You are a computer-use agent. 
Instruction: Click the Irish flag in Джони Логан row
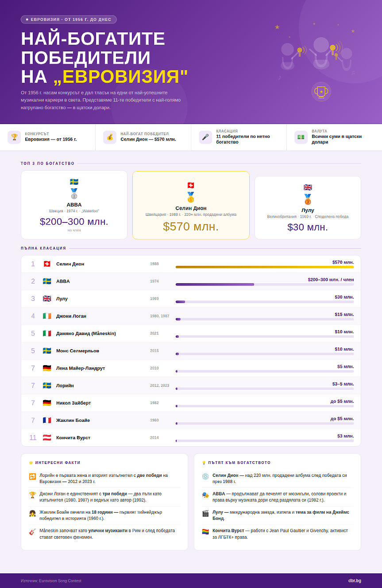[x=47, y=316]
